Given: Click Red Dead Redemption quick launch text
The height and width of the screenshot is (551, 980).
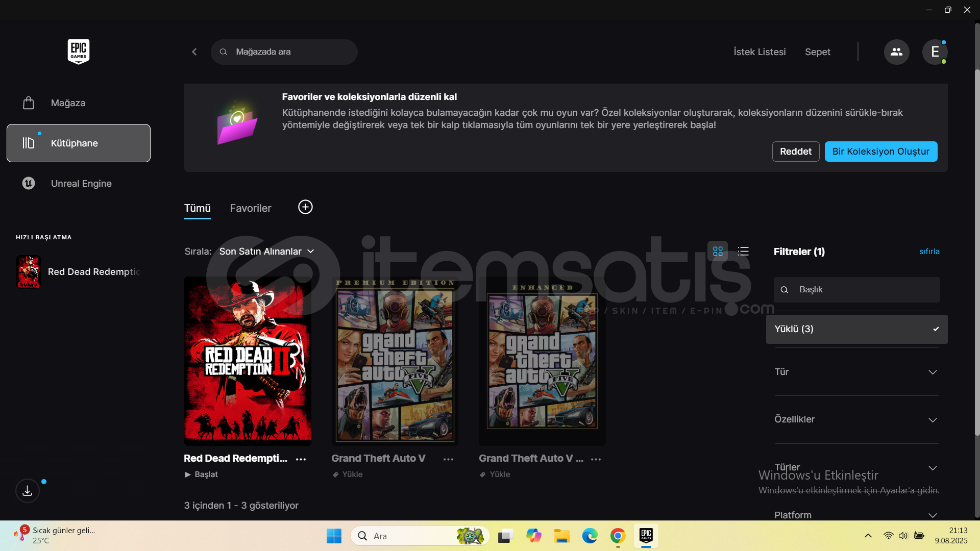Looking at the screenshot, I should coord(94,272).
